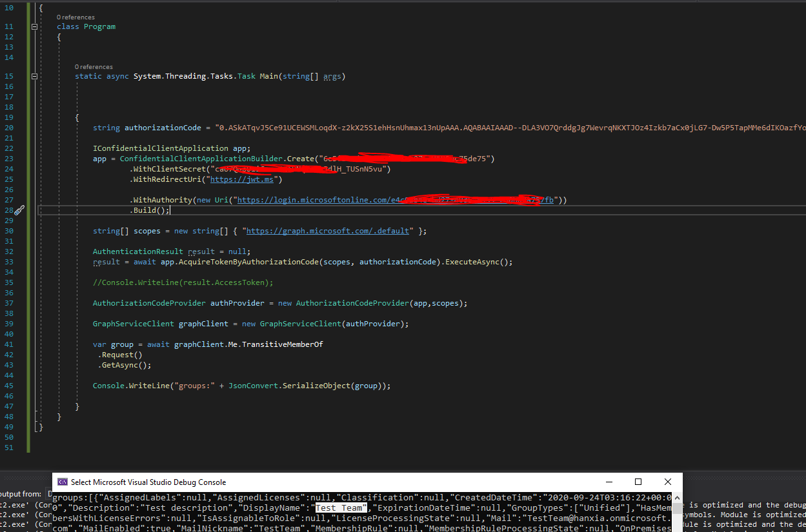Viewport: 806px width, 532px height.
Task: Open the graph.microsoft.com/.default link on line 30
Action: (x=328, y=230)
